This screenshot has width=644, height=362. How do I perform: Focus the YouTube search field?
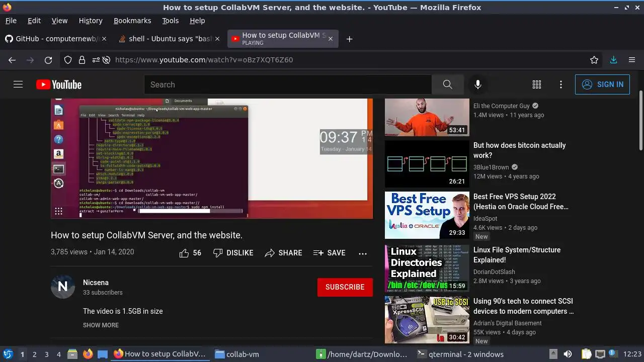(288, 84)
